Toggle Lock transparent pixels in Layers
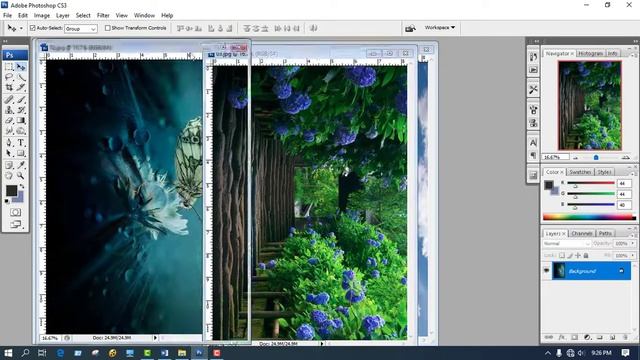The width and height of the screenshot is (640, 360). coord(562,256)
